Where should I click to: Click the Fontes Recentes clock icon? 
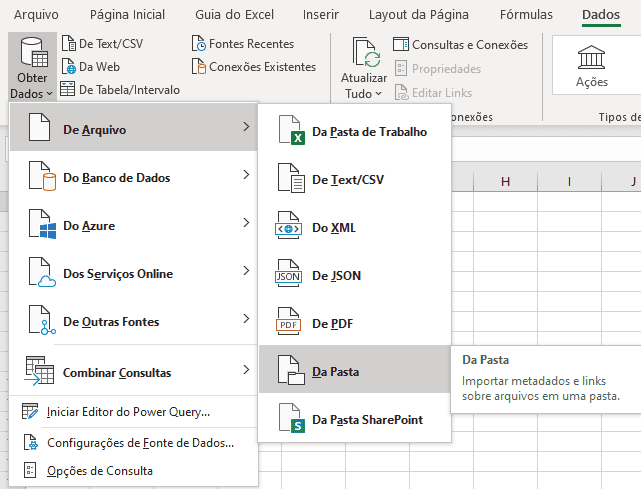[199, 43]
